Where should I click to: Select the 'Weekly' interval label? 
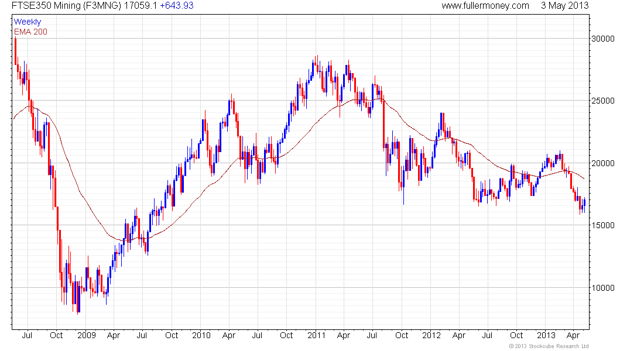[28, 22]
